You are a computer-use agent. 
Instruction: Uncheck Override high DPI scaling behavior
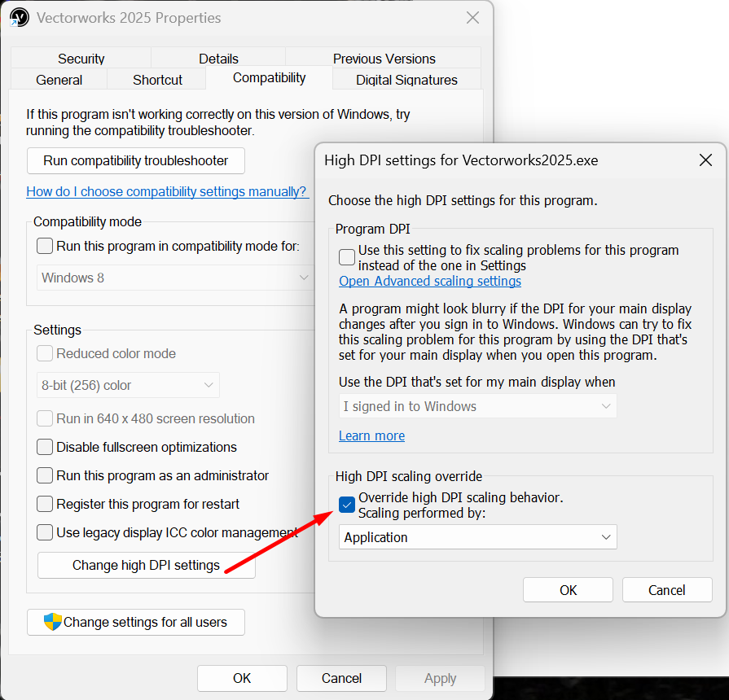coord(347,505)
